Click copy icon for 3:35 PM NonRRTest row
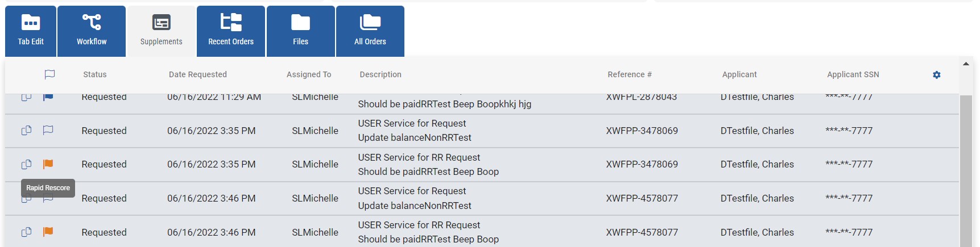This screenshot has width=980, height=247. coord(26,131)
